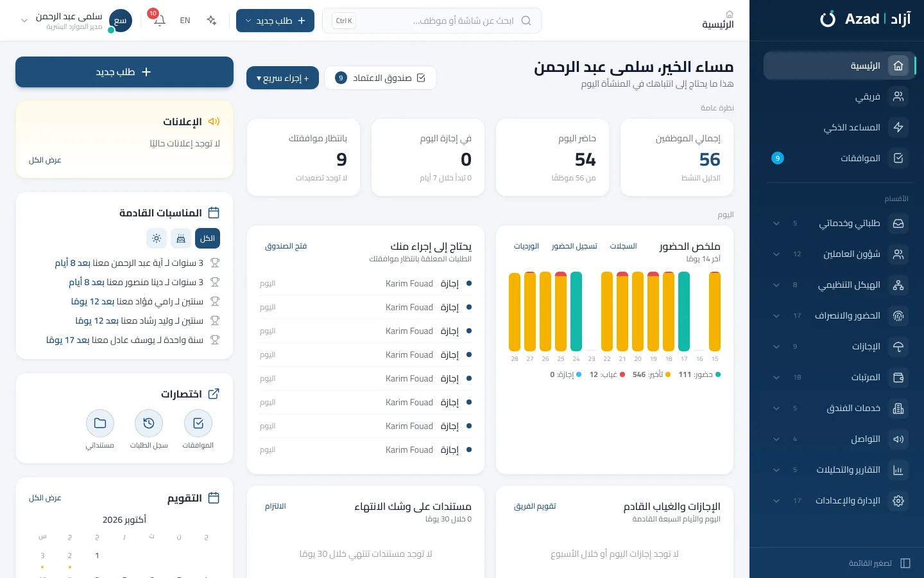Open السجلات in the attendance summary card

tap(623, 246)
